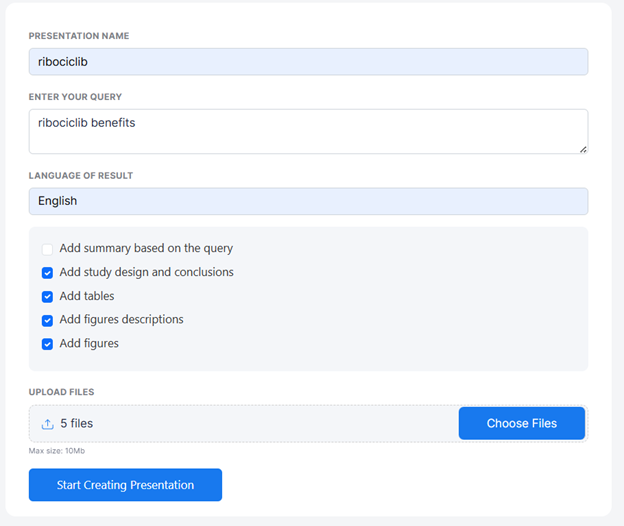Select the Enter Your Query heading label
Image resolution: width=624 pixels, height=526 pixels.
pos(76,97)
